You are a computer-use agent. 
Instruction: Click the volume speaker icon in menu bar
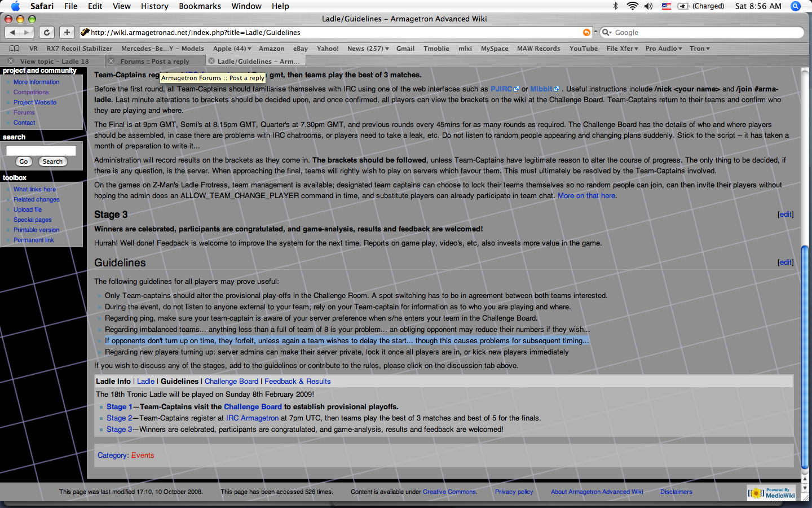(648, 6)
